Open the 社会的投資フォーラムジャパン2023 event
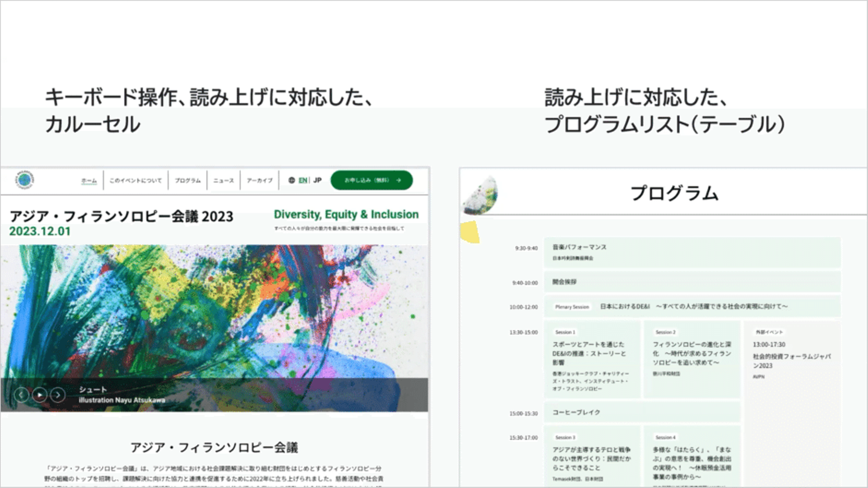Screen dimensions: 868x488 791,361
